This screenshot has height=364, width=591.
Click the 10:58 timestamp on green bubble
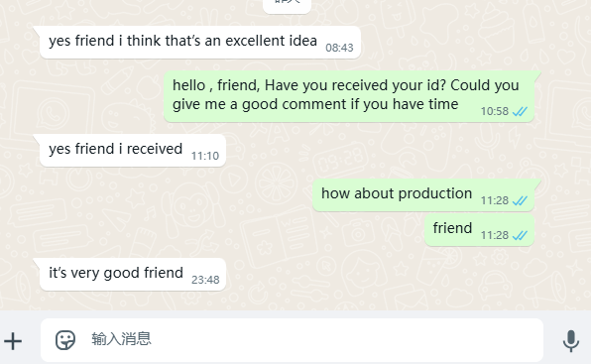pyautogui.click(x=495, y=111)
